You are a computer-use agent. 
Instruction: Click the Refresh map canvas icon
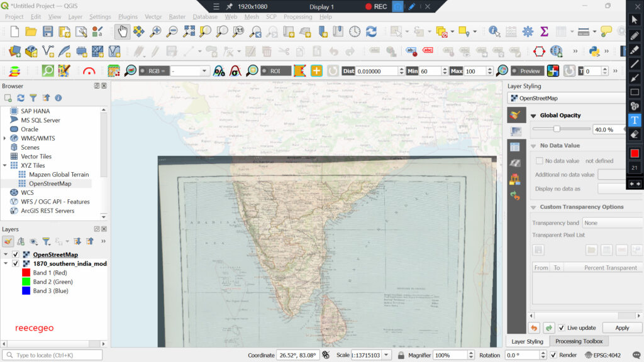[x=371, y=31]
